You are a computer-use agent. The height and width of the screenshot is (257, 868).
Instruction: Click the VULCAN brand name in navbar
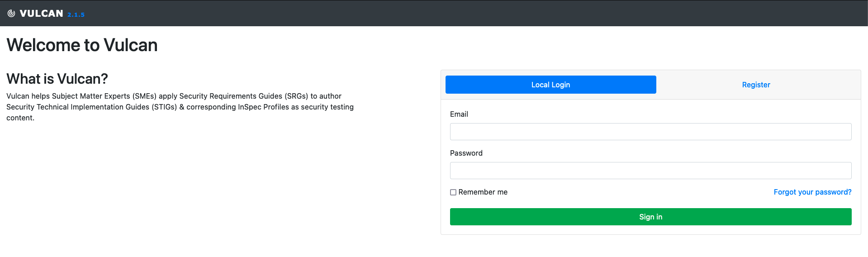42,14
